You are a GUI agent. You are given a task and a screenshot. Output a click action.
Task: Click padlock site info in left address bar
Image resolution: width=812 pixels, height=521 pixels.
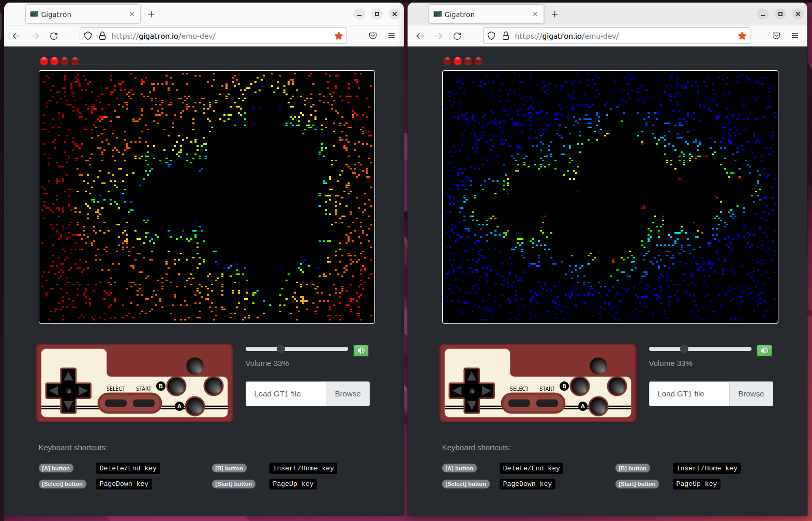click(102, 36)
